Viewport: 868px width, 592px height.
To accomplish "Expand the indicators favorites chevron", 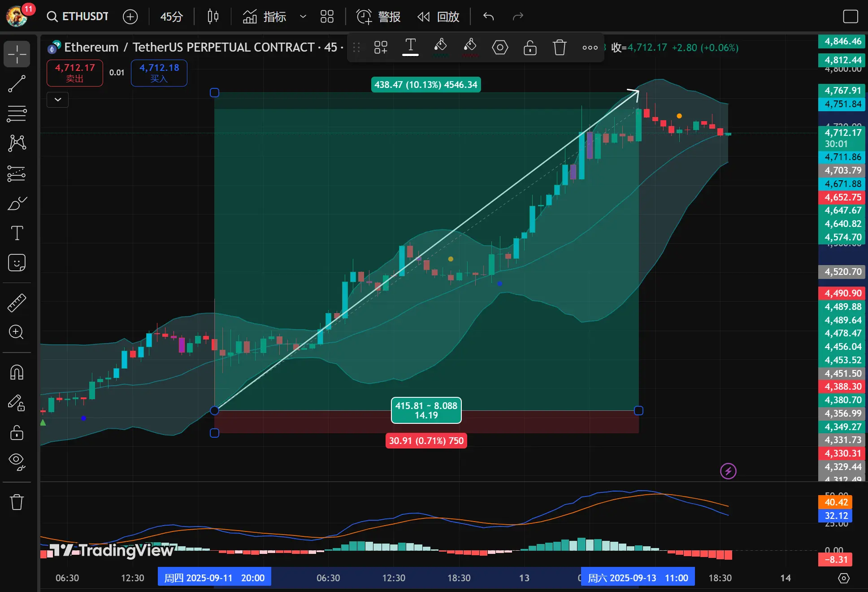I will (303, 17).
